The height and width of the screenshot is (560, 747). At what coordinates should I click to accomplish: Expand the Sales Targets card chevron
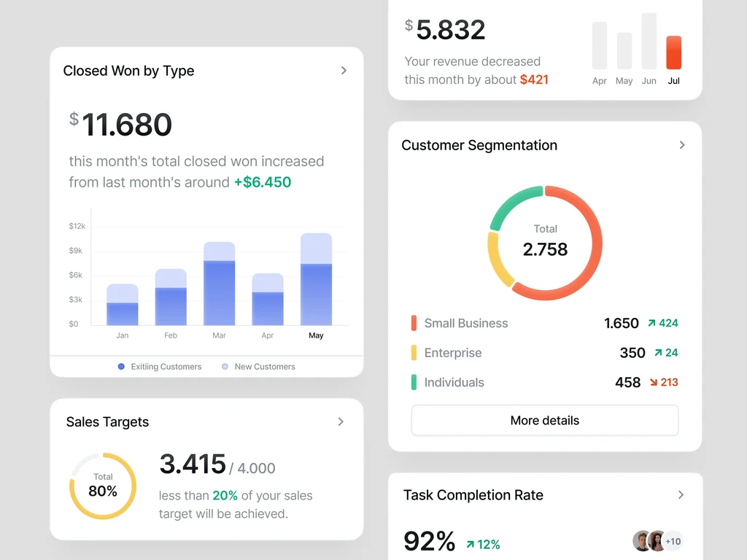pyautogui.click(x=341, y=421)
